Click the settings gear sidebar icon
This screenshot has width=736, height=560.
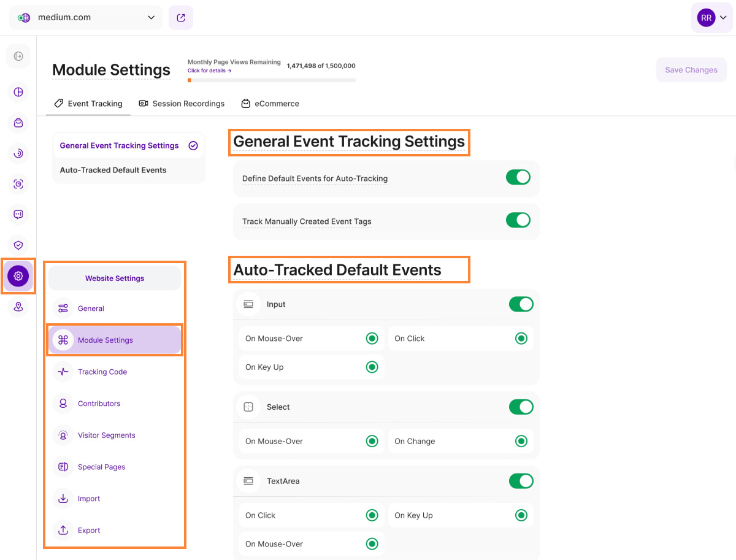click(x=18, y=276)
